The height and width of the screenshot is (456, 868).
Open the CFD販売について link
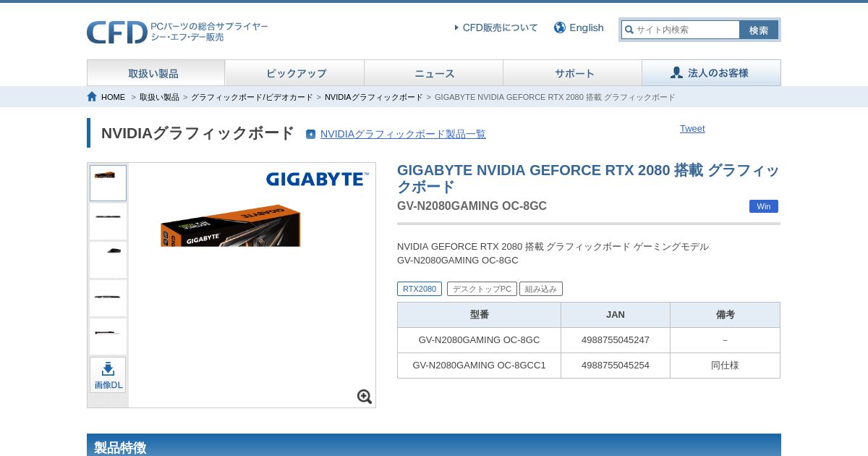[x=500, y=28]
